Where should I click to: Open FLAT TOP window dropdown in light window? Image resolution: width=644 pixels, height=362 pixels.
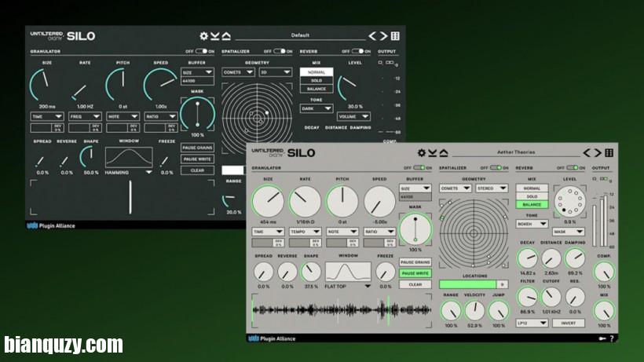(348, 287)
